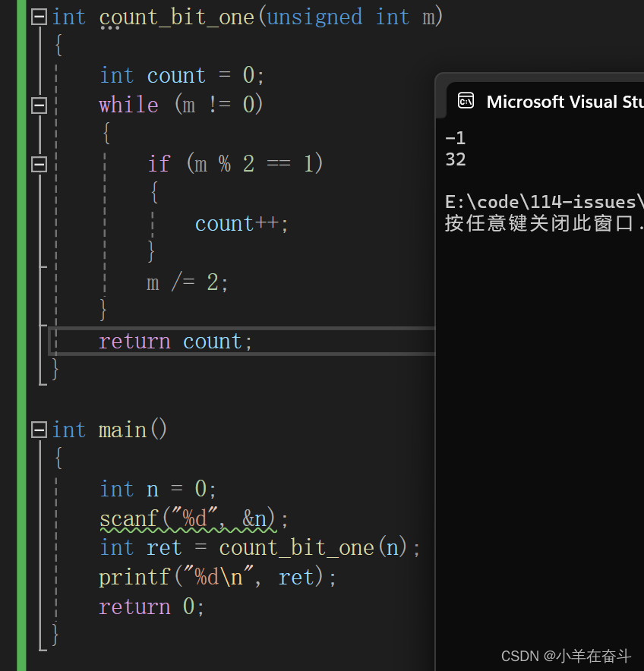Collapse the main function fold

39,430
